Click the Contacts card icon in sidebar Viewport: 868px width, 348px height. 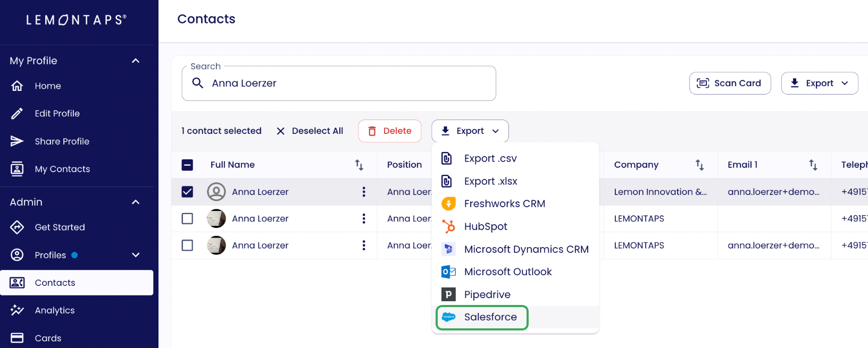[17, 283]
